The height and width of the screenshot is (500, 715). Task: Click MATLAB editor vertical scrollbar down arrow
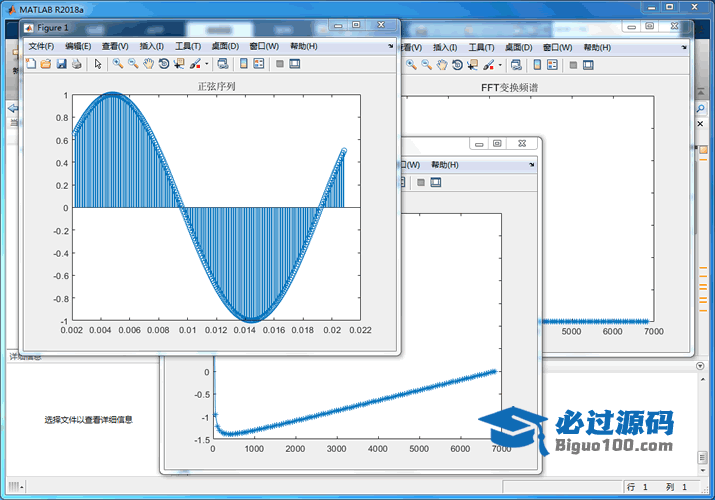click(x=702, y=470)
